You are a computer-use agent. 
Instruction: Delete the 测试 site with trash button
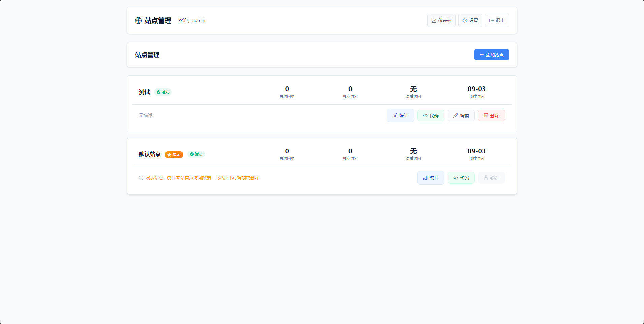491,116
